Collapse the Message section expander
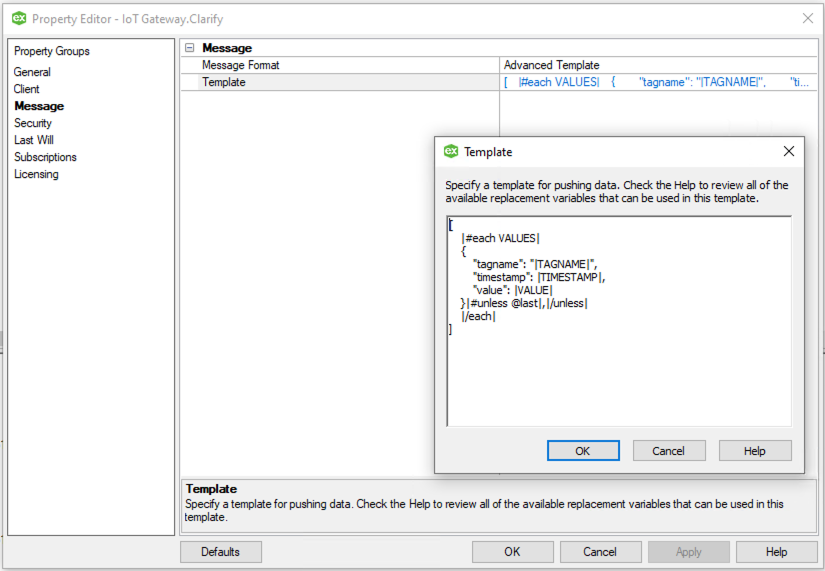Screen dimensions: 825x571 coord(189,48)
